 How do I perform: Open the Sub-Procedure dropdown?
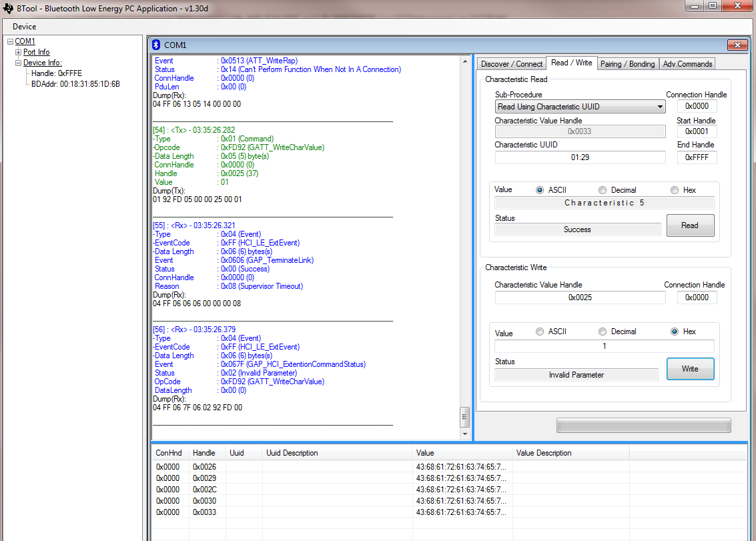(x=580, y=107)
